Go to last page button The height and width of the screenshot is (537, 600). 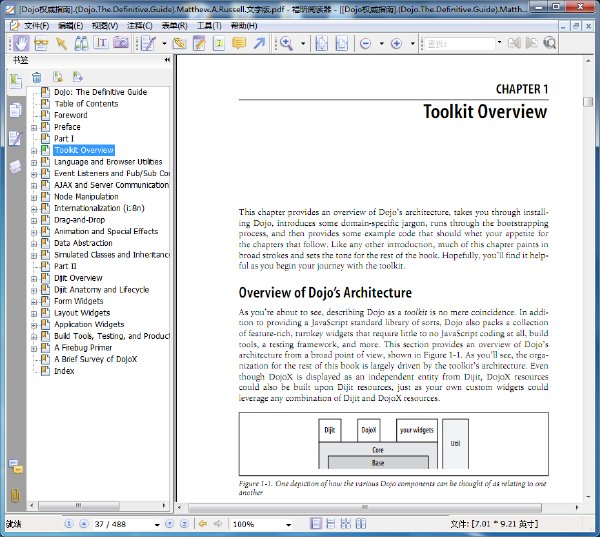pos(184,524)
